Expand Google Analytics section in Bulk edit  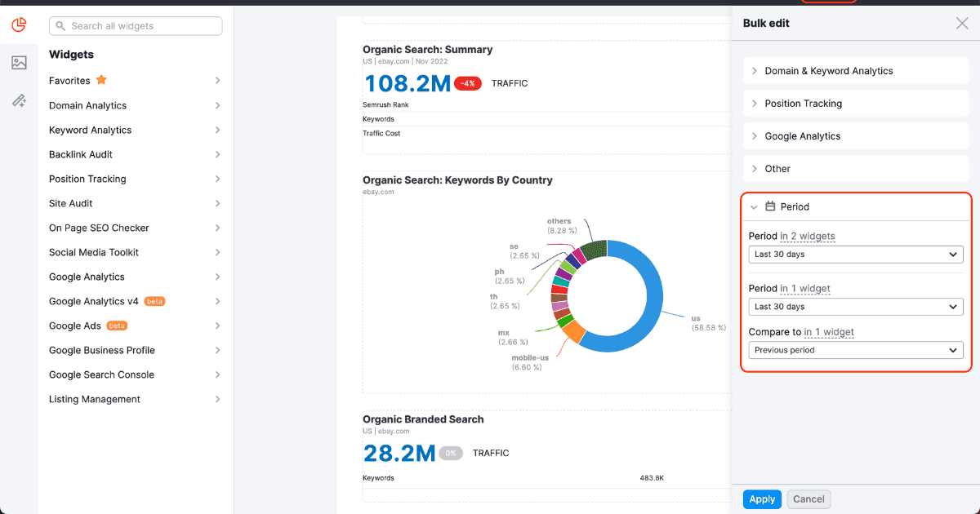[x=856, y=136]
